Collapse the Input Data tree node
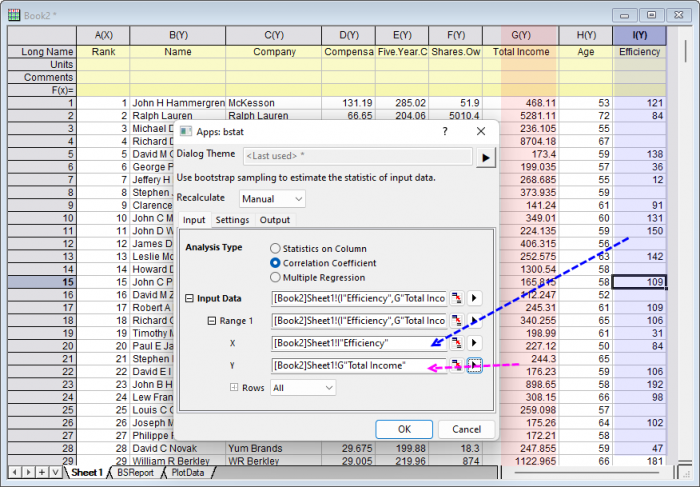 [x=189, y=298]
